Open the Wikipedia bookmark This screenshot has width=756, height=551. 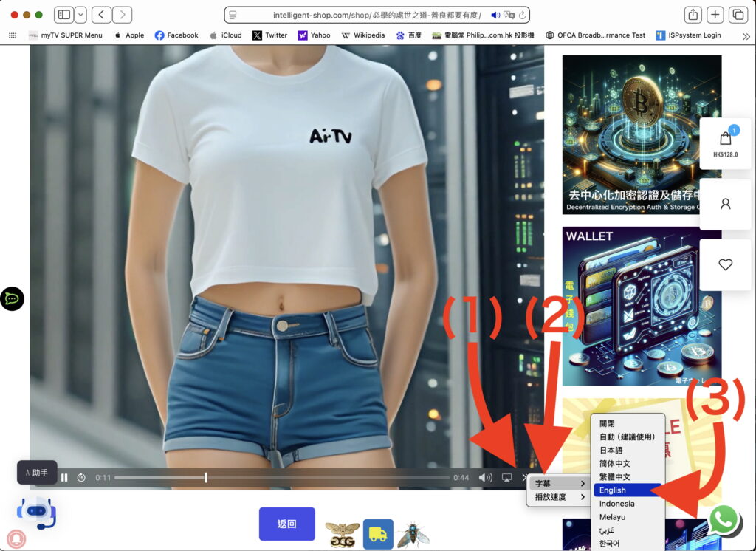(x=363, y=35)
